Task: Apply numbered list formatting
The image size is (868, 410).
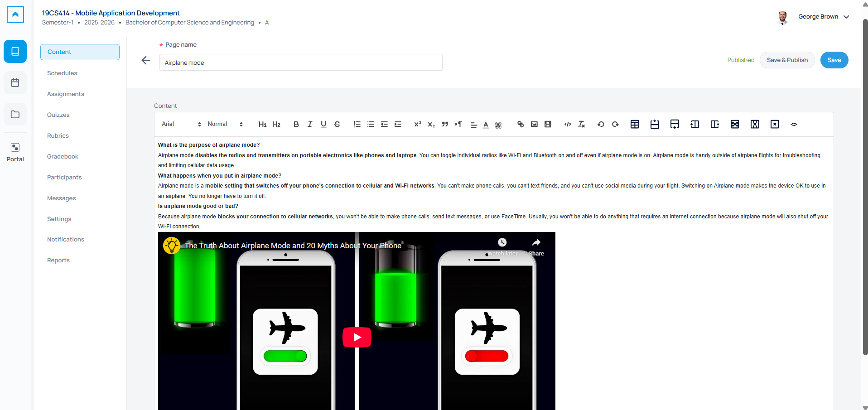Action: point(357,124)
